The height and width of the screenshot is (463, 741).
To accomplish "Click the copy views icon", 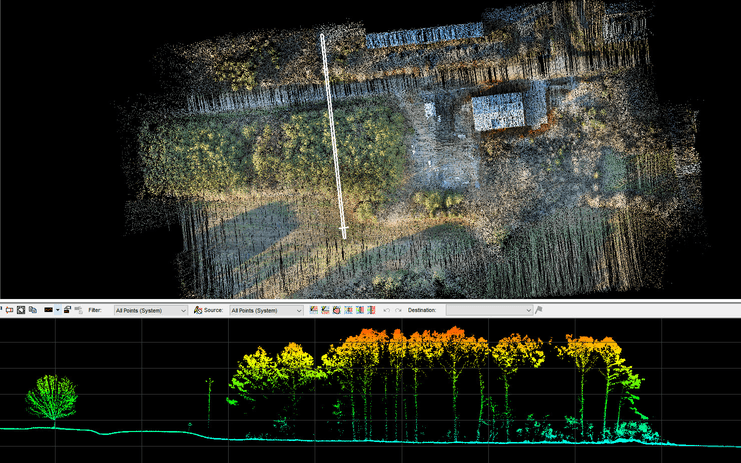I will pos(33,310).
